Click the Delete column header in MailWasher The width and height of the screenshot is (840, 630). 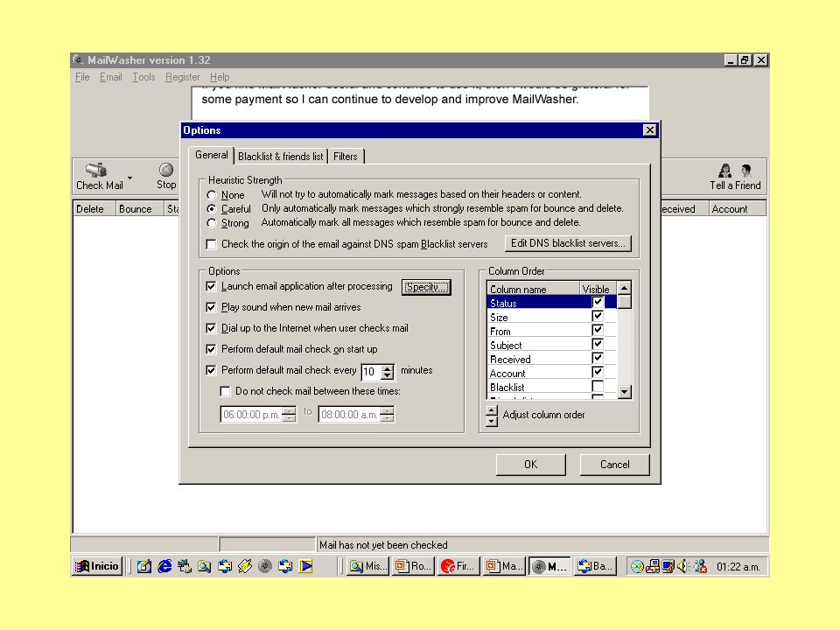tap(94, 209)
